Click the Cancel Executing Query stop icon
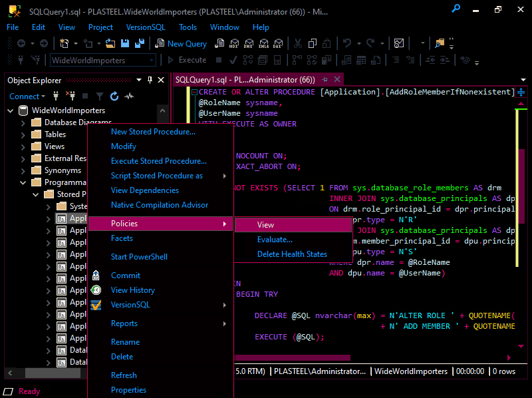 point(219,60)
